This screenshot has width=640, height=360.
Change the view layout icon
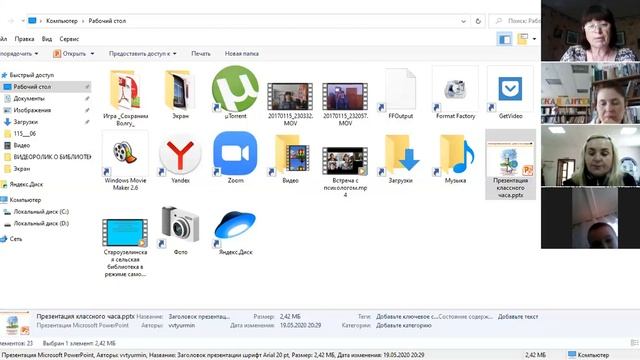click(x=523, y=39)
